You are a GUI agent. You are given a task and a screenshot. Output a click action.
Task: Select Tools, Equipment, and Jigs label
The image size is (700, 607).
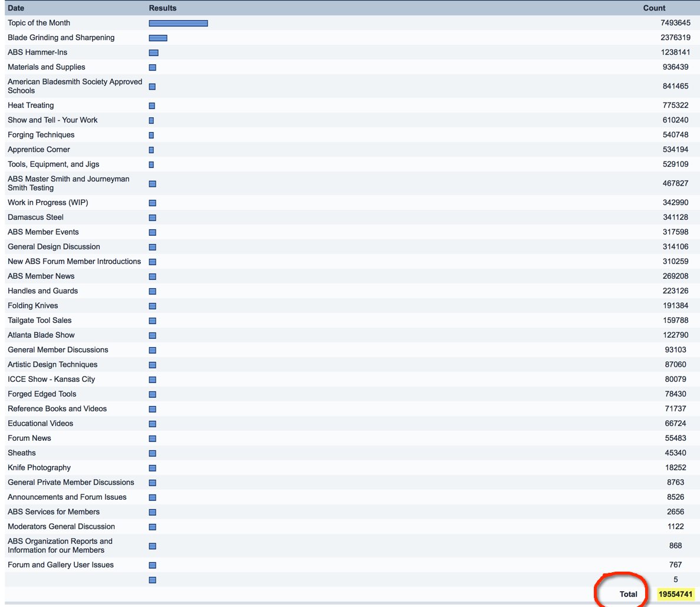54,164
